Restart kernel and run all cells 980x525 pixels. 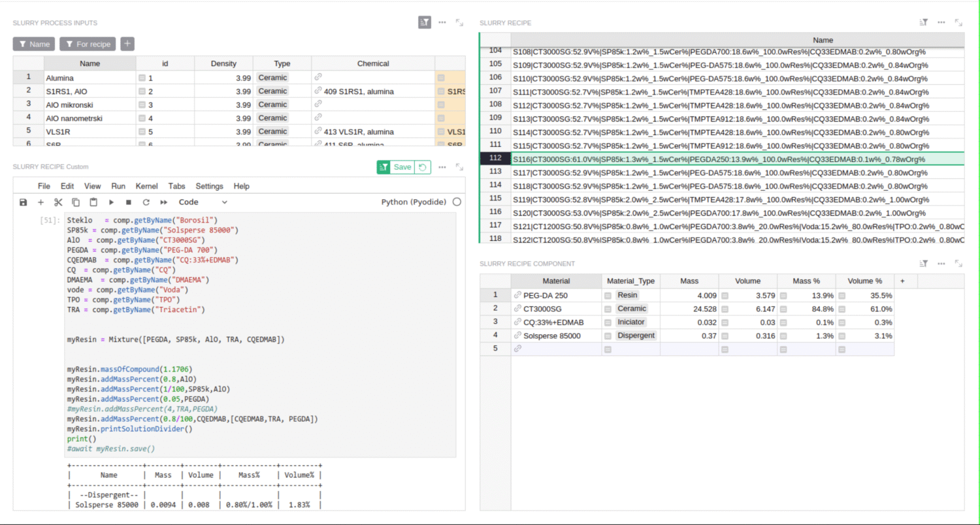164,202
